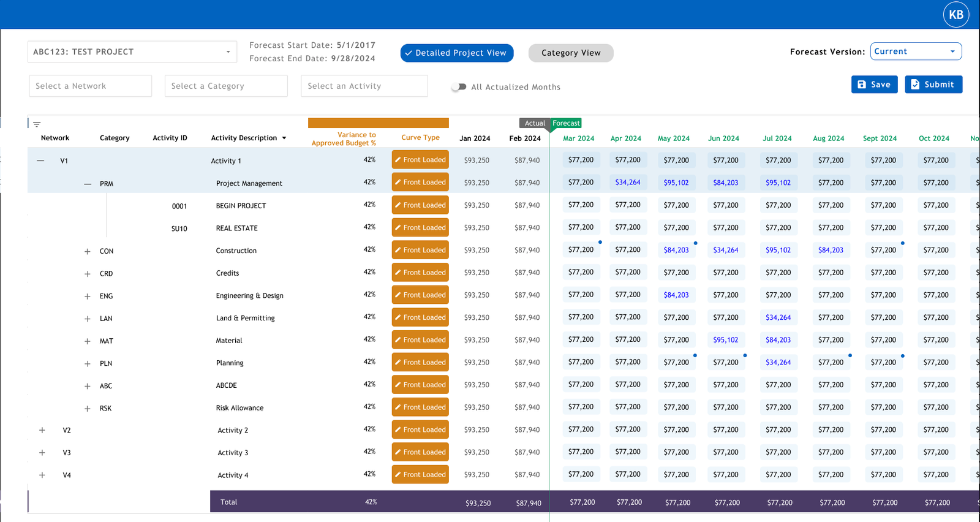The width and height of the screenshot is (980, 522).
Task: Edit Front Loaded curve for Planning
Action: 420,362
